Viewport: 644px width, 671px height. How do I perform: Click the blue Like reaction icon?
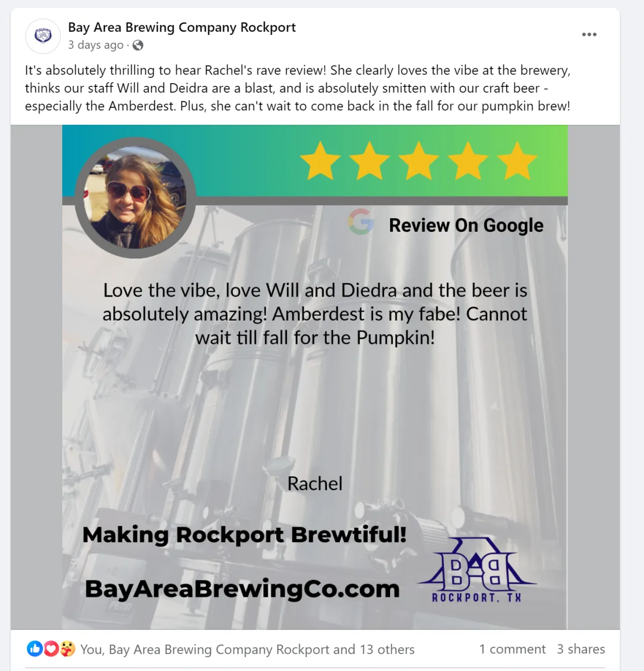[x=35, y=648]
